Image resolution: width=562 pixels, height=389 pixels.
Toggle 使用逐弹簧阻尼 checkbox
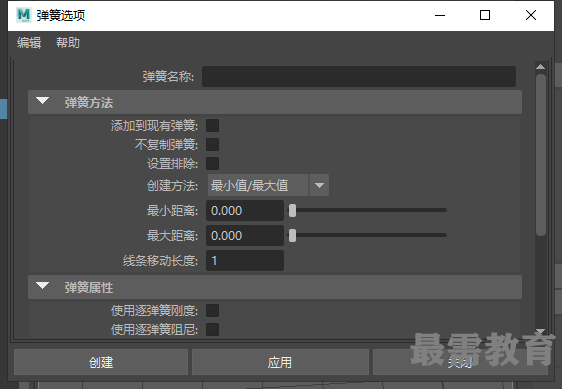pos(212,329)
